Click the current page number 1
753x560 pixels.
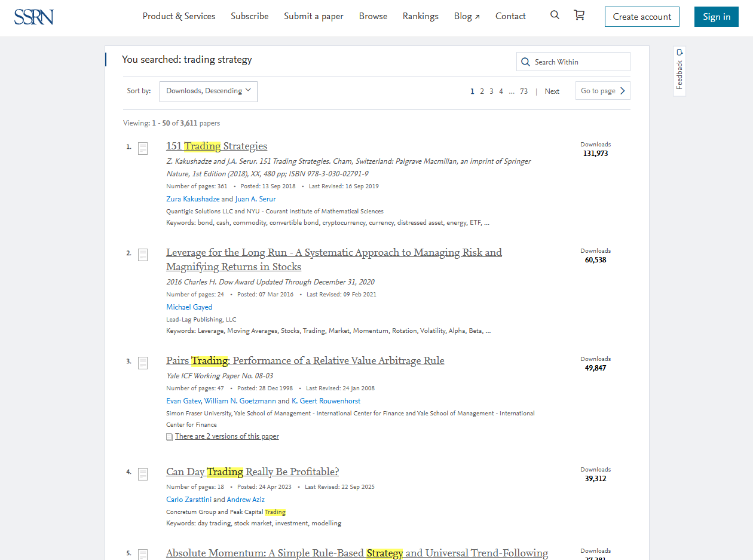pyautogui.click(x=472, y=91)
